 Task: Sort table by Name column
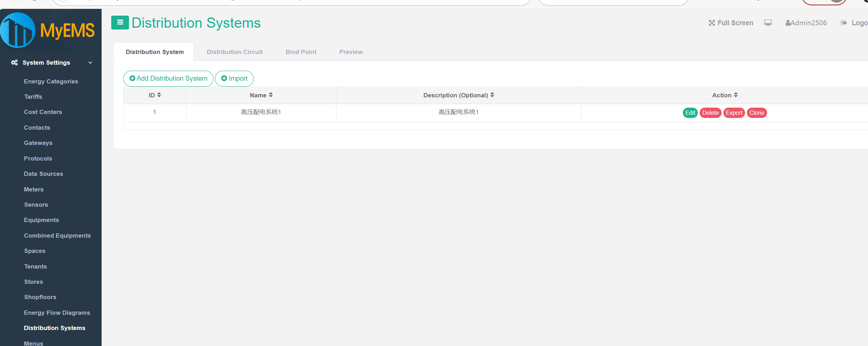[x=271, y=95]
